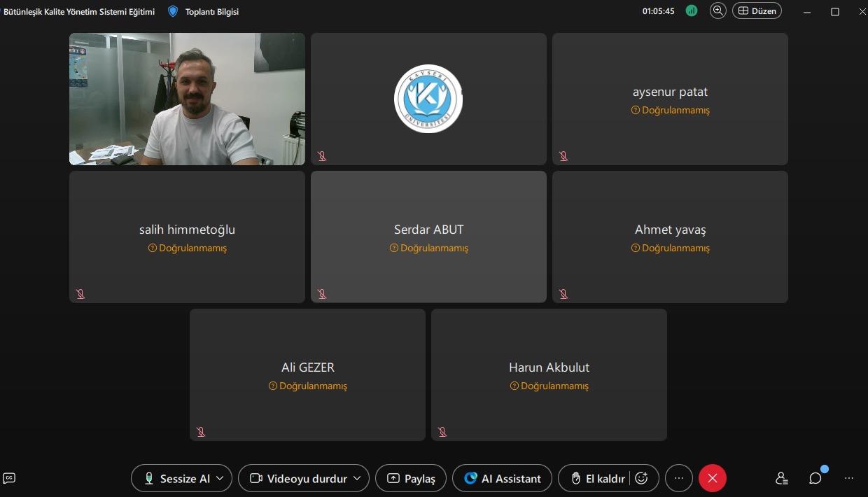Open the emoji reactions picker
This screenshot has height=497, width=868.
coord(641,479)
